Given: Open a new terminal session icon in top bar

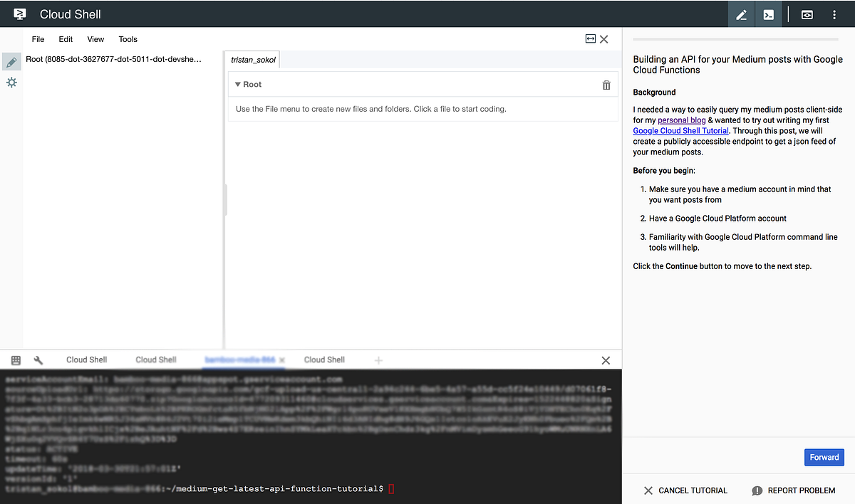Looking at the screenshot, I should pos(768,14).
